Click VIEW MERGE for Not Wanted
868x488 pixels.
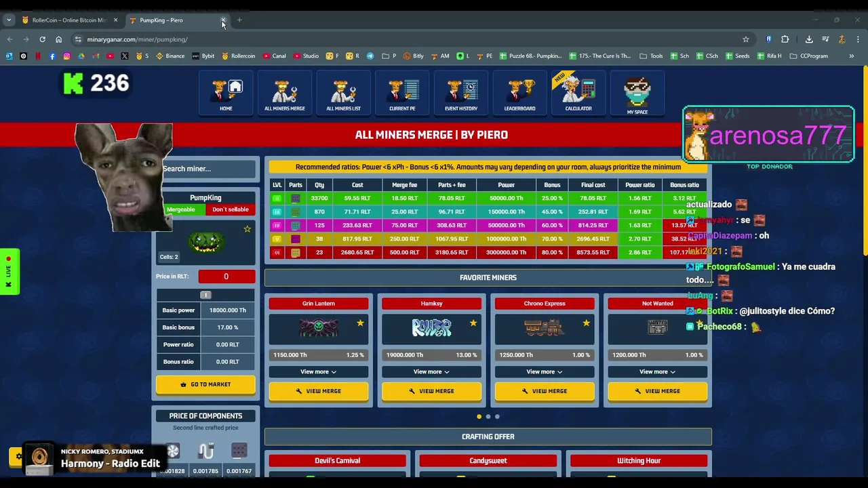coord(657,391)
